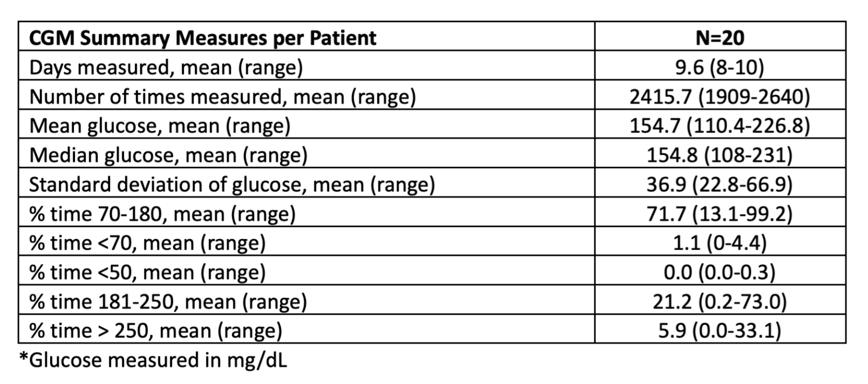Click the value 154.8 (108-231)
Viewport: 868px width, 384px height.
tap(720, 155)
